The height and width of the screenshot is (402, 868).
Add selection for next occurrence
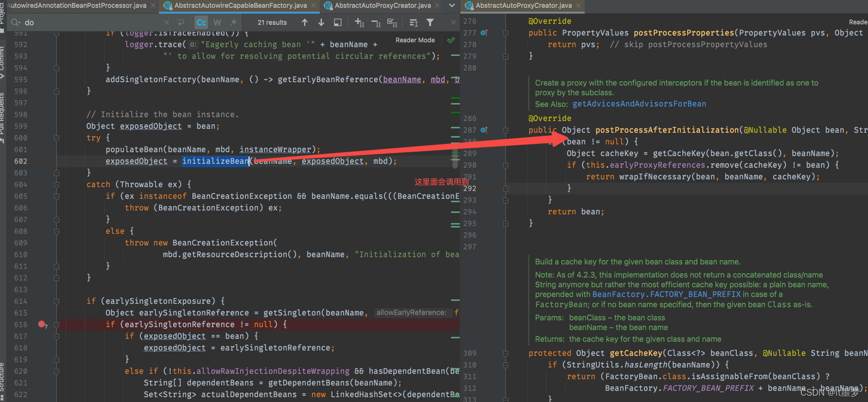coord(359,22)
